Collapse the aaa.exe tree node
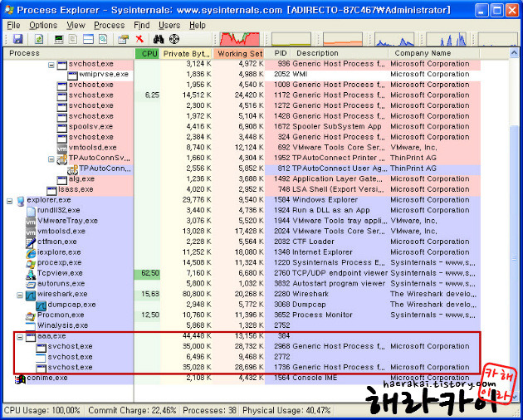Image resolution: width=523 pixels, height=420 pixels. tap(20, 337)
